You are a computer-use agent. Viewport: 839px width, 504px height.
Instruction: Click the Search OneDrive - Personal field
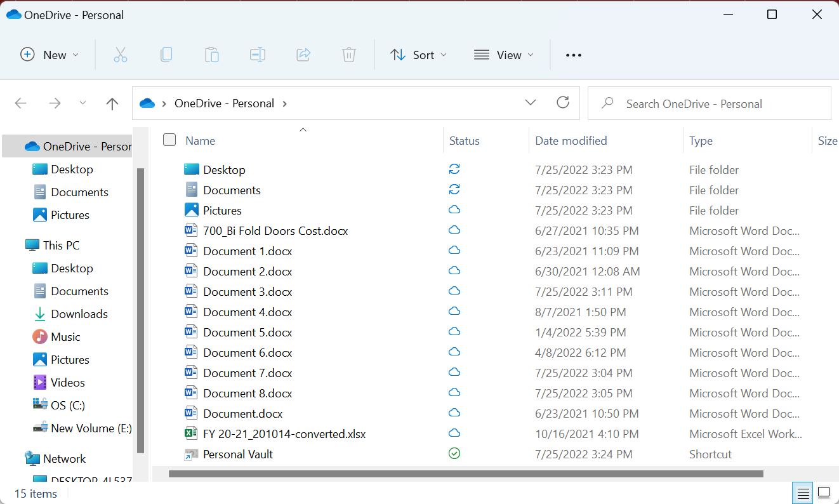[x=711, y=103]
